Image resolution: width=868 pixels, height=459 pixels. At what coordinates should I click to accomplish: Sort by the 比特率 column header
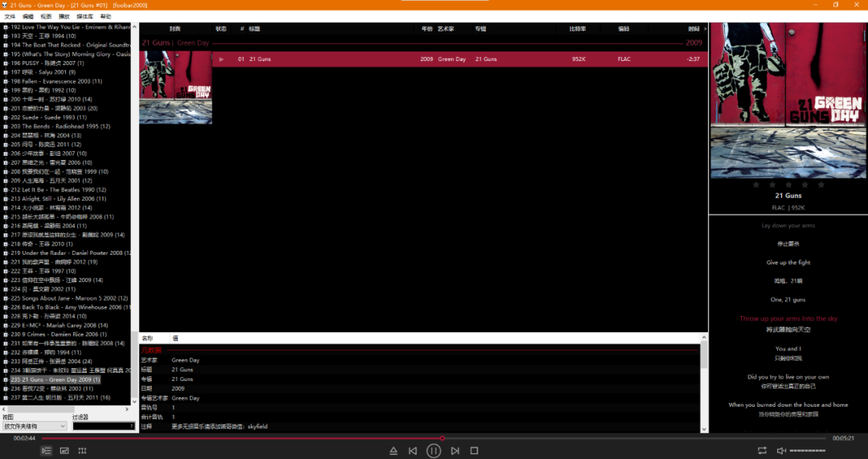coord(577,29)
